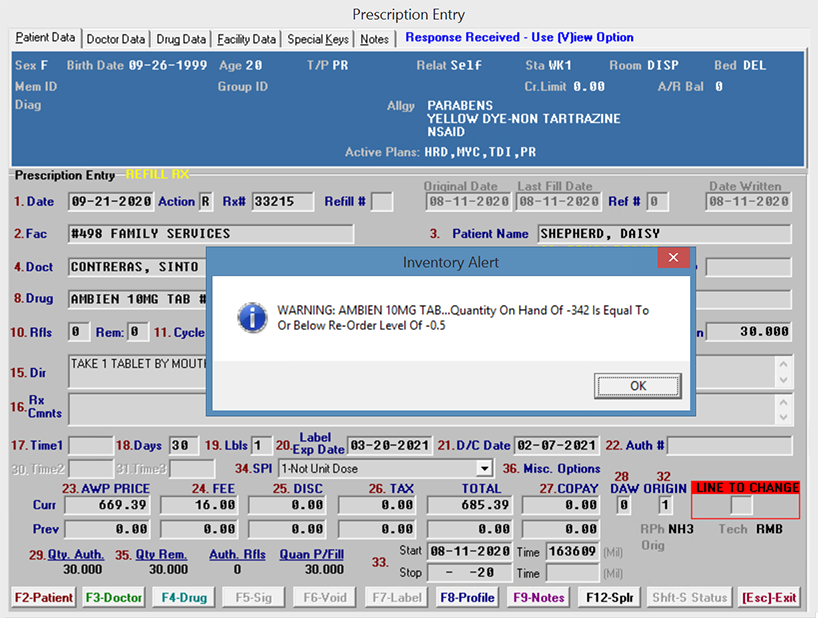The image size is (818, 618).
Task: Go to the Notes tab
Action: coord(375,39)
